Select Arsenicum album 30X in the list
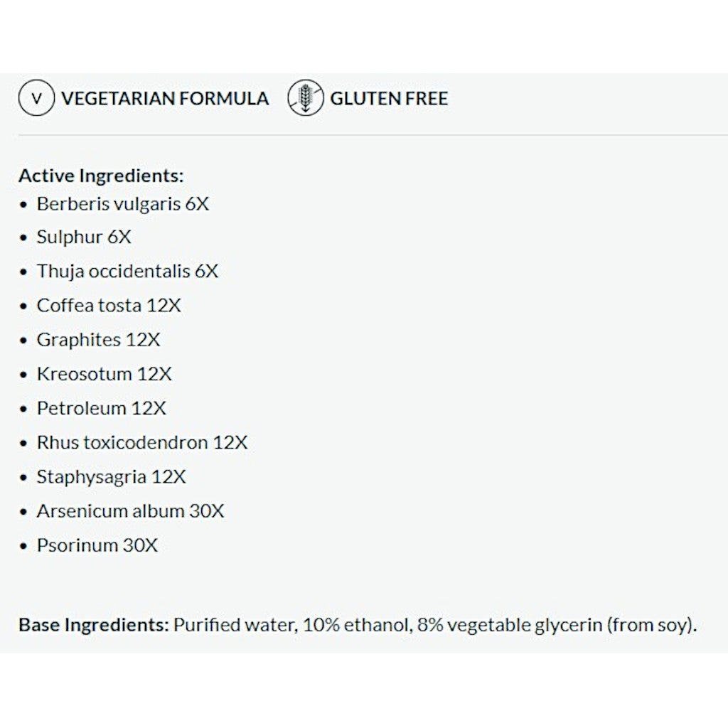728x728 pixels. tap(130, 510)
